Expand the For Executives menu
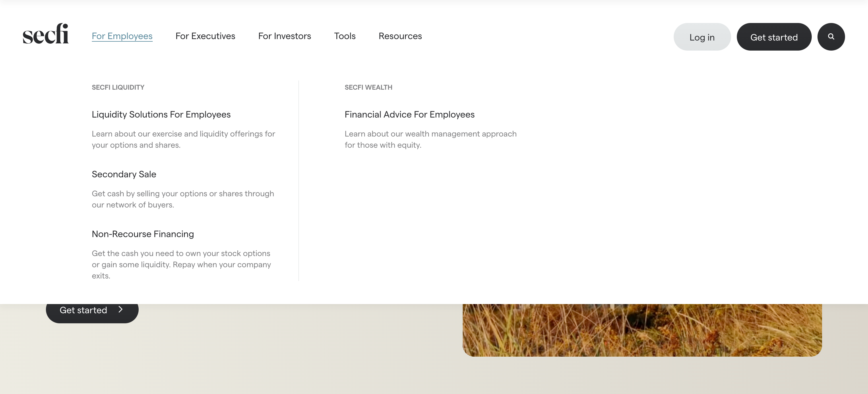868x394 pixels. [205, 36]
